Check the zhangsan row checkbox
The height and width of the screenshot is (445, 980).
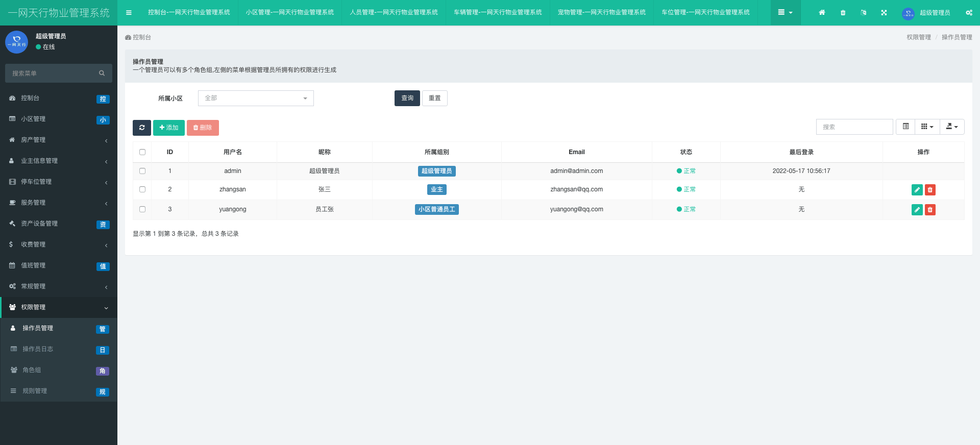[142, 189]
